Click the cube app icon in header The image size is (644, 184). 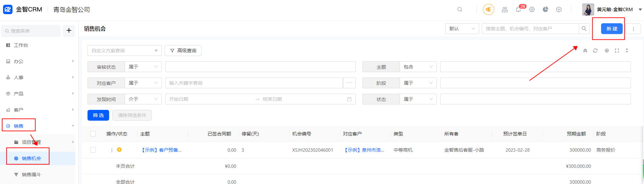tap(559, 9)
